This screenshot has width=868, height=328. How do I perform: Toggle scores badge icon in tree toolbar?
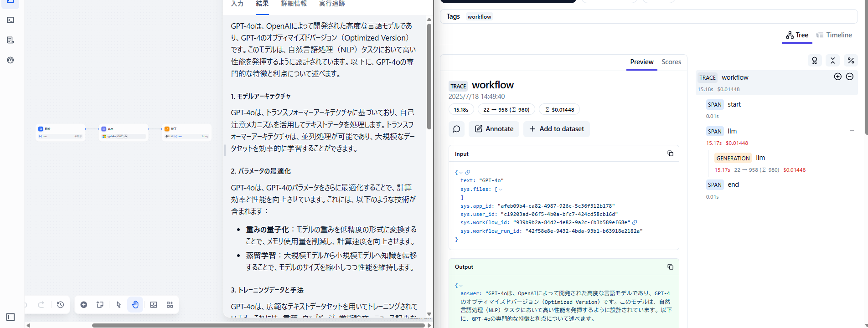pos(814,60)
